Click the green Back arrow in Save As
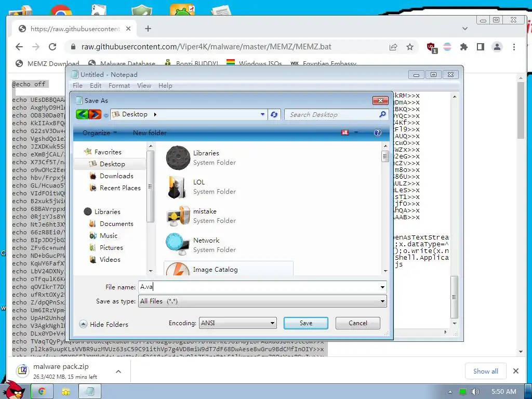The width and height of the screenshot is (532, 399). pos(82,114)
